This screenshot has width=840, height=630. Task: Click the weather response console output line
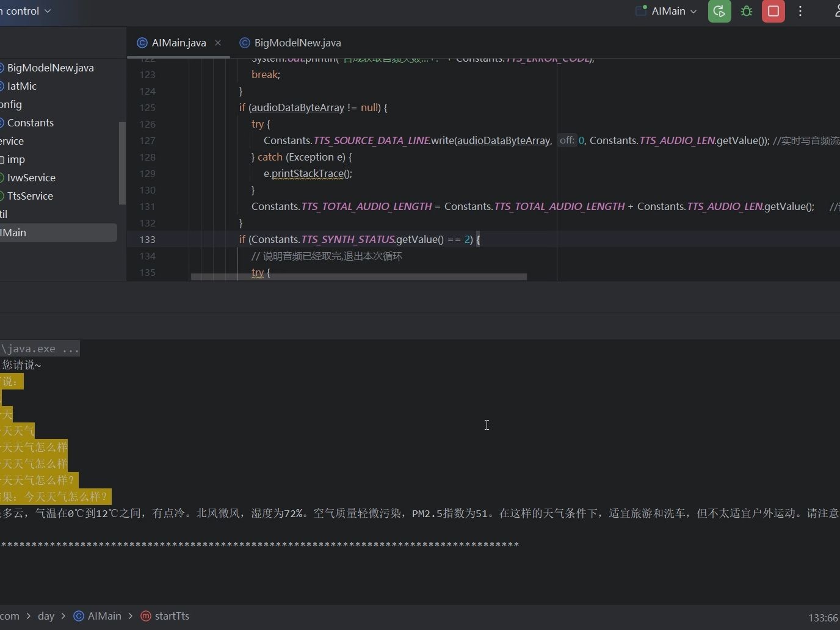tap(420, 513)
